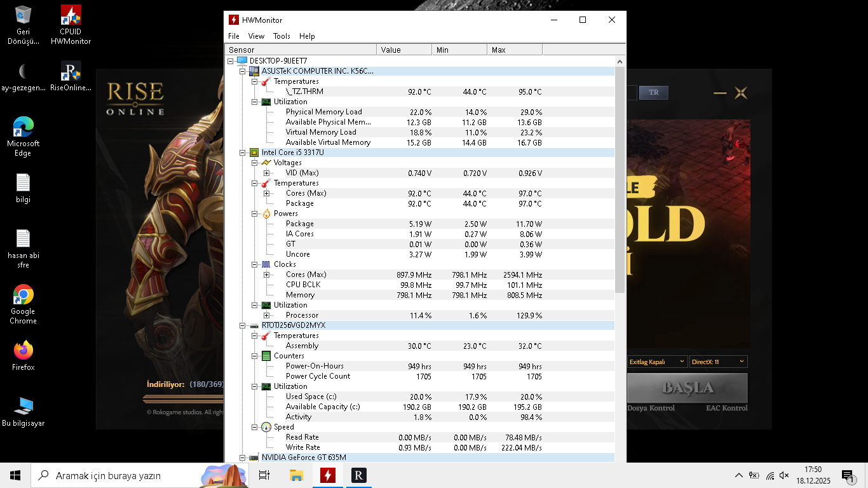Screen dimensions: 868x488
Task: Collapse the Clocks group
Action: click(x=255, y=264)
